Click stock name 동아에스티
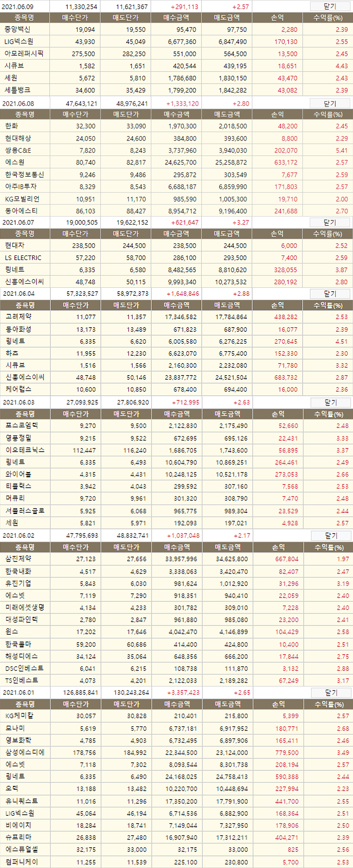The height and width of the screenshot is (868, 353). (x=21, y=211)
